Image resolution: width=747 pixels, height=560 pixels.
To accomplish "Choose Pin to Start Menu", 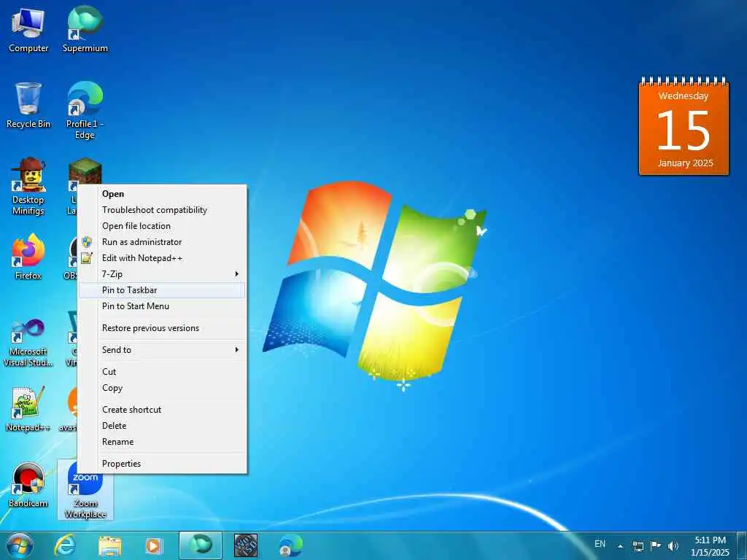I will (x=162, y=306).
